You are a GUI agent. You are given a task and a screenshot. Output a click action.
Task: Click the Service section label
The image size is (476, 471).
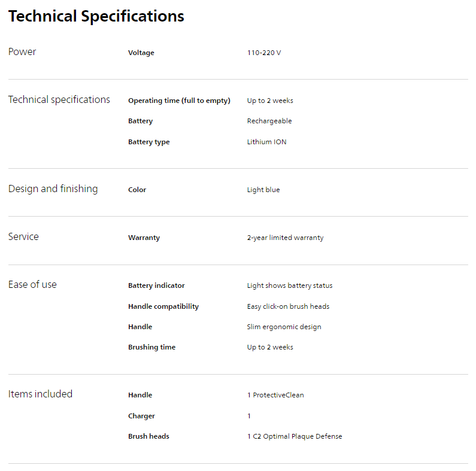[x=23, y=237]
